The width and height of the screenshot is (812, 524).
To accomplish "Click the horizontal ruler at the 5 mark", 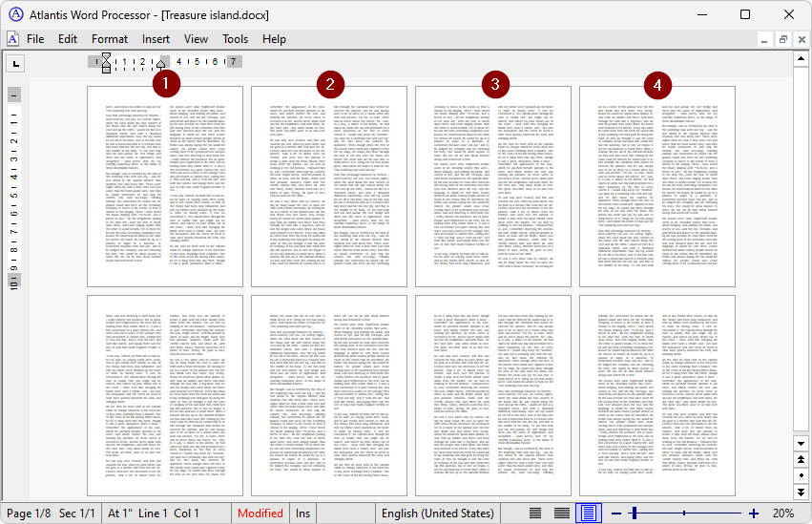I will 197,62.
